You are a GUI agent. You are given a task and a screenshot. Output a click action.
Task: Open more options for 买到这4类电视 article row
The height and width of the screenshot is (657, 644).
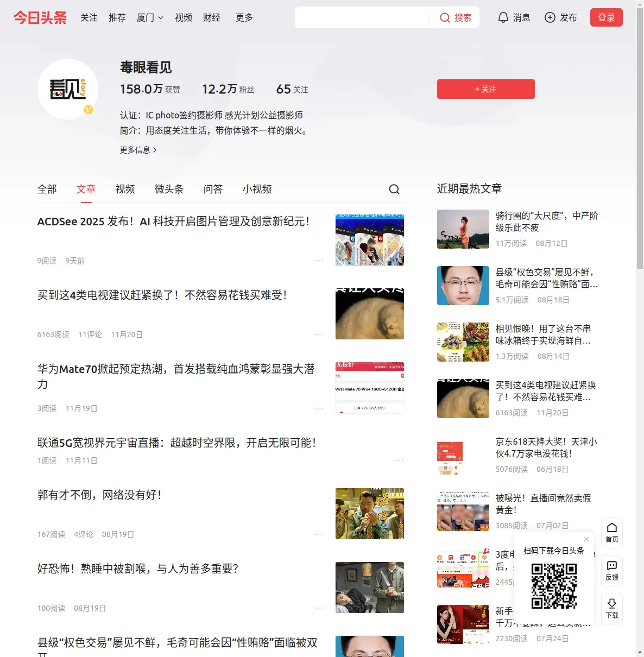[x=319, y=334]
